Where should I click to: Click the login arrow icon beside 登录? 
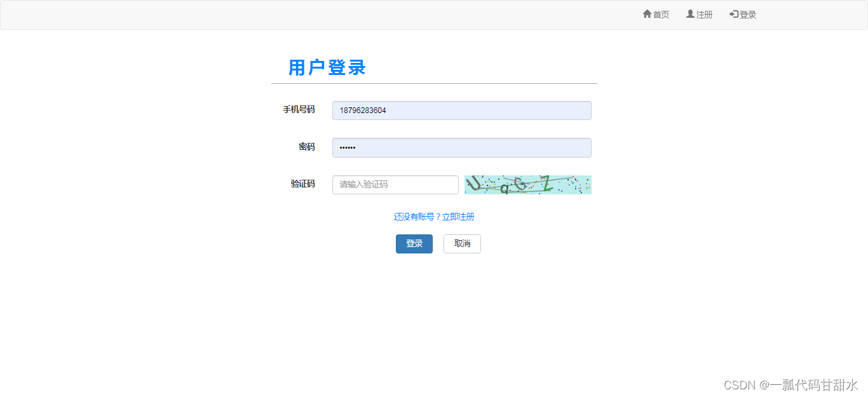[732, 14]
